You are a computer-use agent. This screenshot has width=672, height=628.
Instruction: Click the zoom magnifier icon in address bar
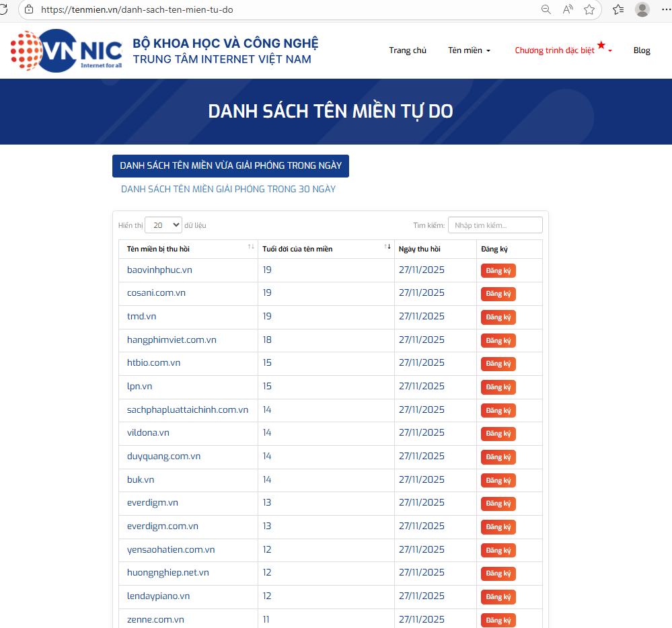click(x=546, y=9)
